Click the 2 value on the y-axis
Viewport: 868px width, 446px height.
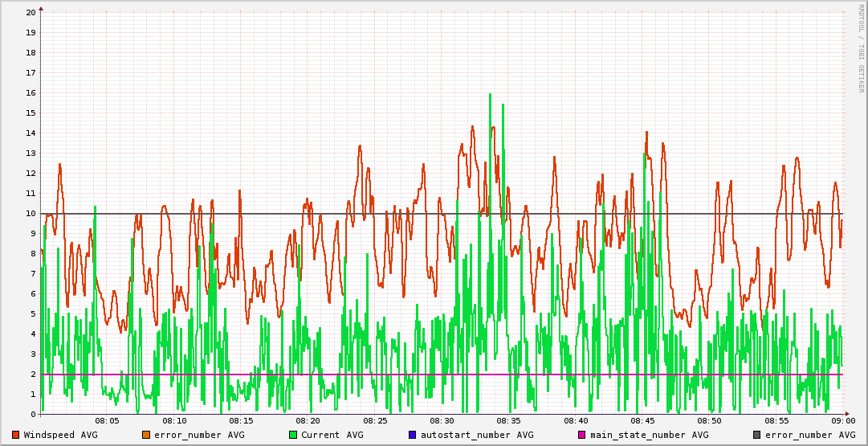pyautogui.click(x=33, y=374)
